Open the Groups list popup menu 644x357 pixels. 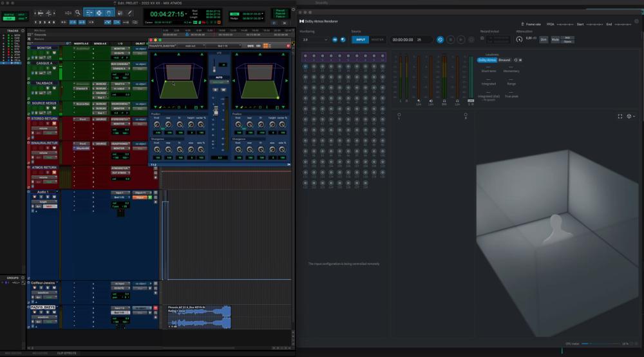pyautogui.click(x=23, y=278)
